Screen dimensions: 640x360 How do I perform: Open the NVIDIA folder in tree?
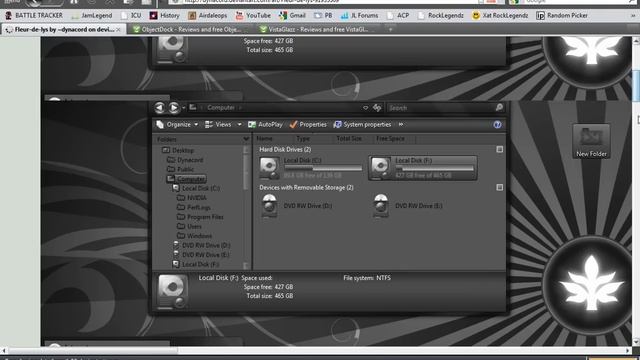[192, 198]
